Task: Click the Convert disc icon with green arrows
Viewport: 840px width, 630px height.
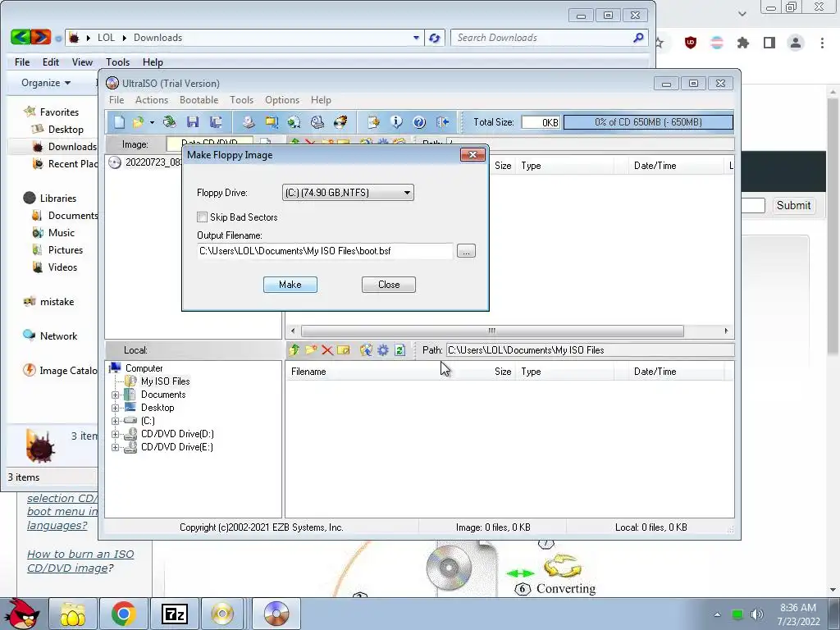Action: click(x=294, y=122)
